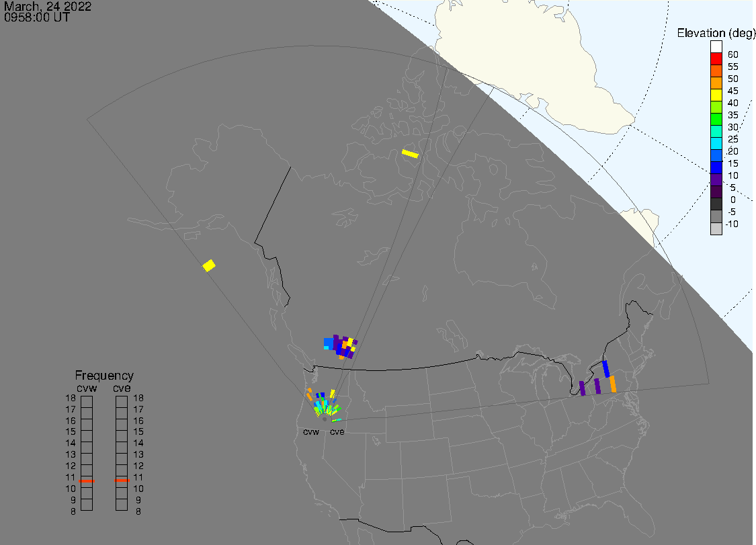Click the purple-blue echo cluster over British Columbia
The image size is (756, 545).
click(x=341, y=346)
